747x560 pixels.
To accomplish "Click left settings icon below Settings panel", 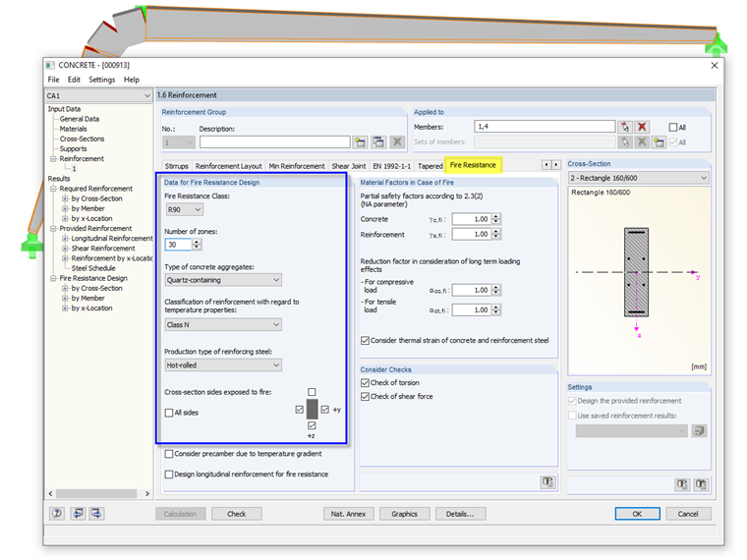I will pyautogui.click(x=682, y=484).
